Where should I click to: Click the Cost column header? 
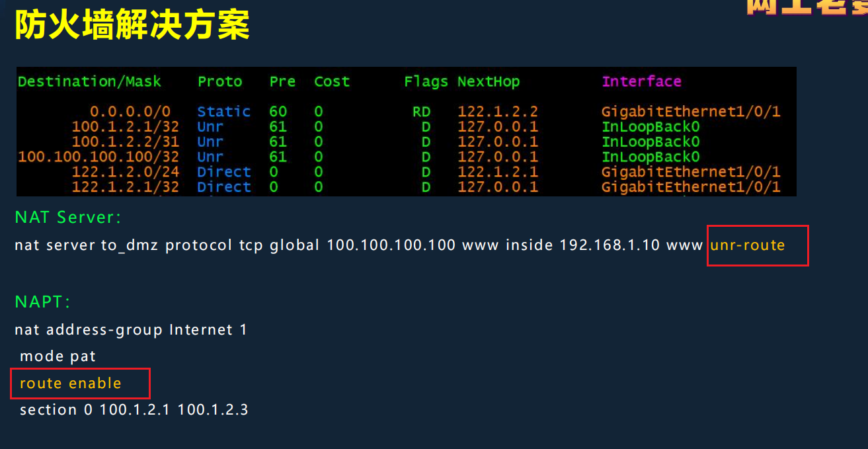click(x=331, y=81)
